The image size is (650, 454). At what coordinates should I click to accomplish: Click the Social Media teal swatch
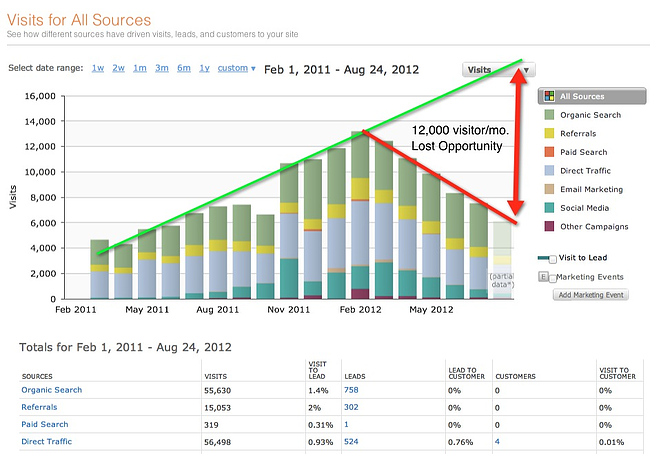[x=549, y=208]
